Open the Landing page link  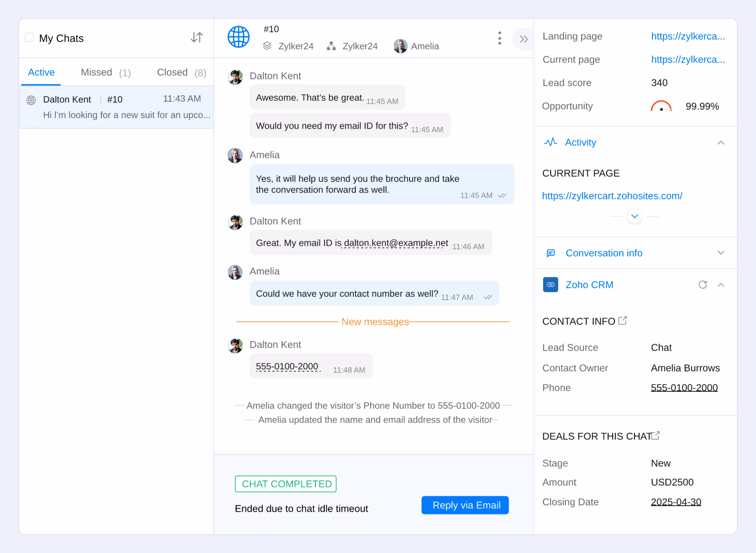(x=688, y=36)
